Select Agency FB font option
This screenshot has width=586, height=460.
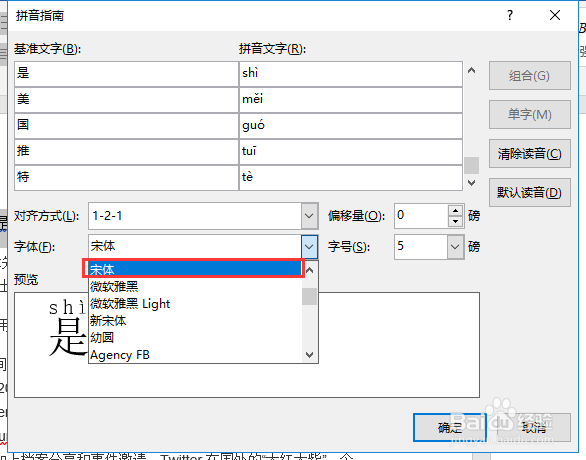coord(195,355)
